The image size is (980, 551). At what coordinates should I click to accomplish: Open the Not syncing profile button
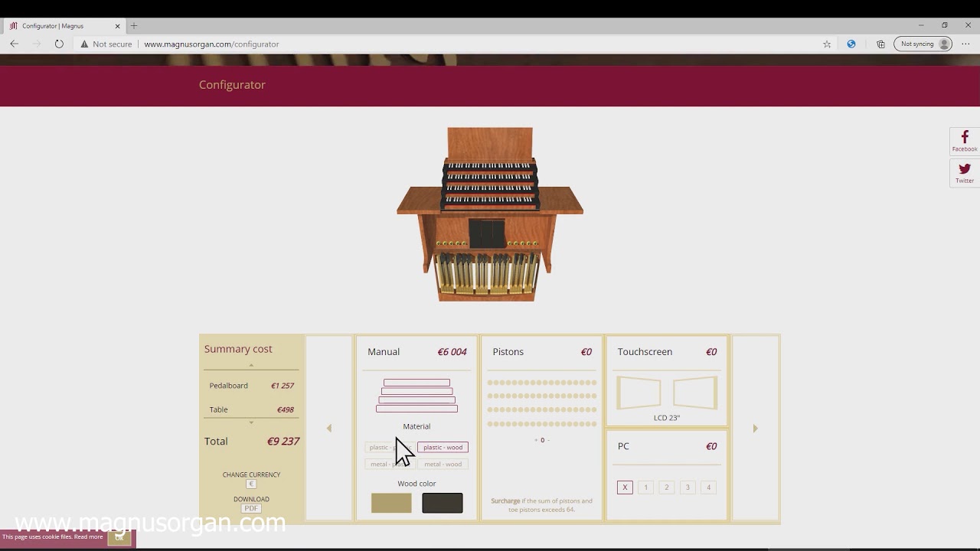tap(923, 44)
